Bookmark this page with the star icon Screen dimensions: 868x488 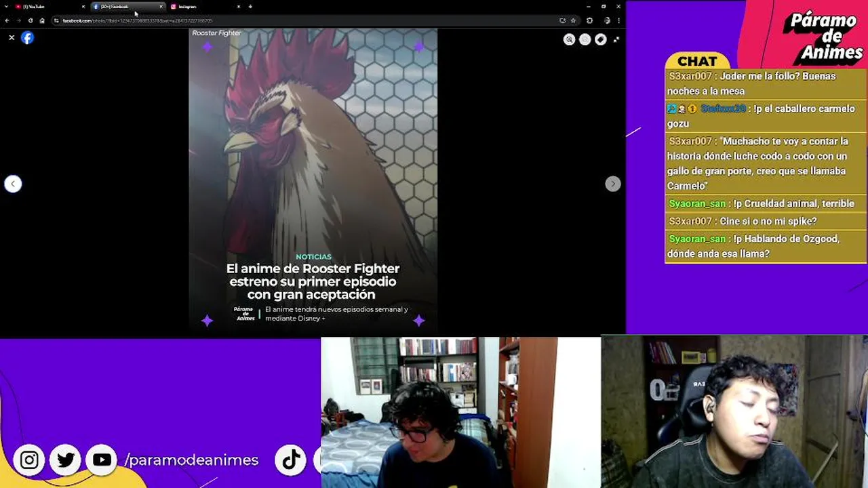coord(573,20)
